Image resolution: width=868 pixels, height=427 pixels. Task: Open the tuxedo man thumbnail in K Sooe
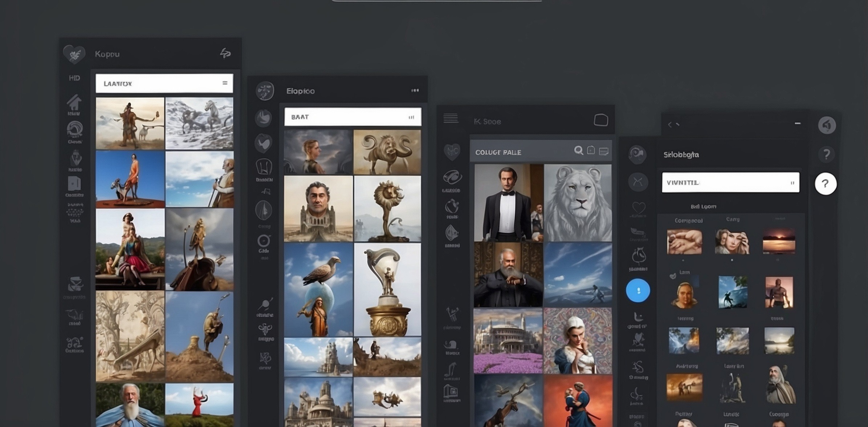[509, 202]
